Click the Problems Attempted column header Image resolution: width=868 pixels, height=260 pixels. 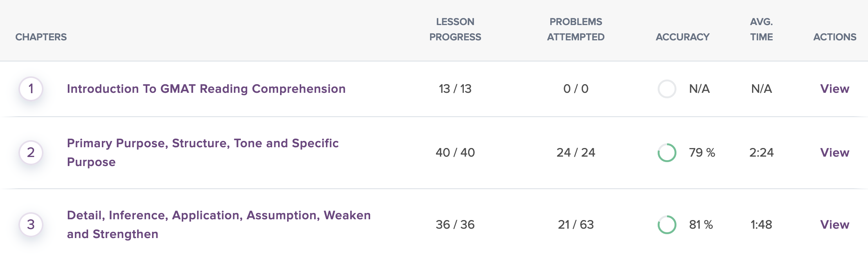[575, 29]
